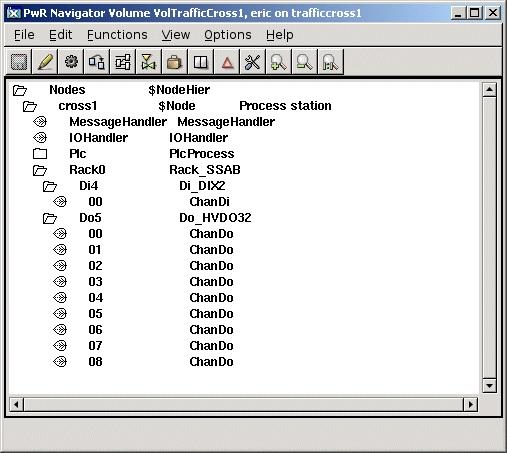The height and width of the screenshot is (453, 507).
Task: Click the scissors and wrench tools icon
Action: tap(252, 62)
